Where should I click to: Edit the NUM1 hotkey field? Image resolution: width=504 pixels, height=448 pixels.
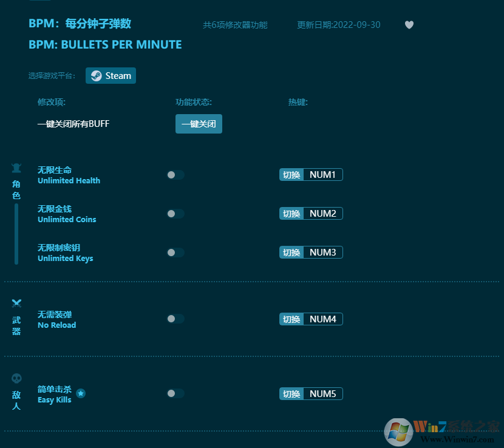point(323,175)
